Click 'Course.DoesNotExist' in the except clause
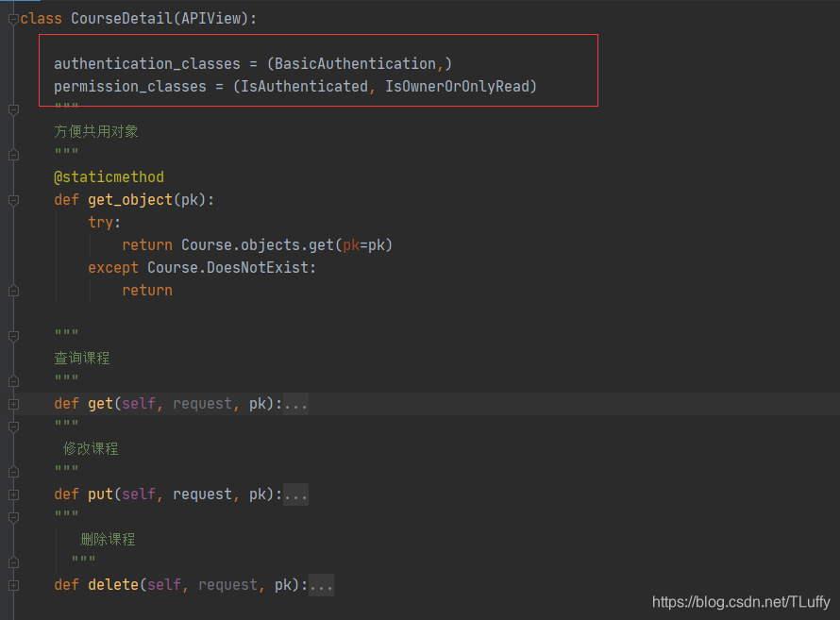840x620 pixels. (x=228, y=268)
